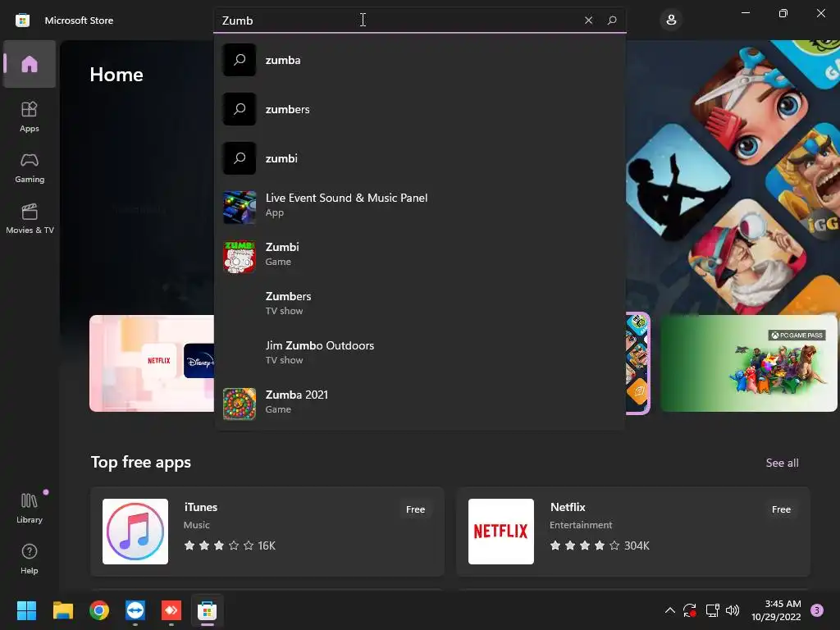840x630 pixels.
Task: Open AnyDesk from taskbar
Action: 171,610
